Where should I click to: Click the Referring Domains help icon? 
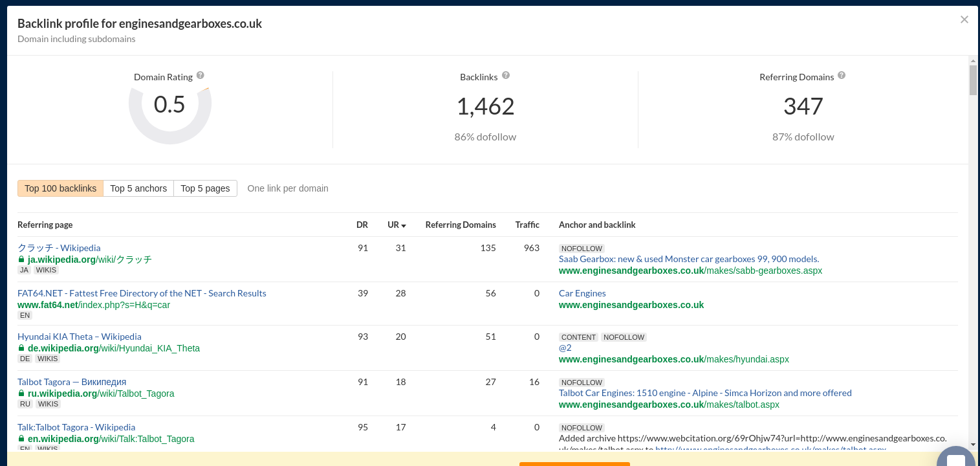[x=842, y=76]
